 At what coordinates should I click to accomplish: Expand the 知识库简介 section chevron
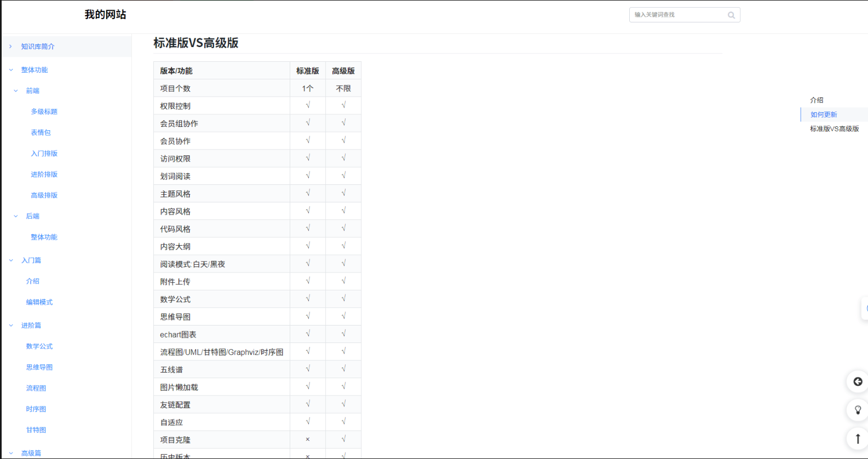(10, 47)
